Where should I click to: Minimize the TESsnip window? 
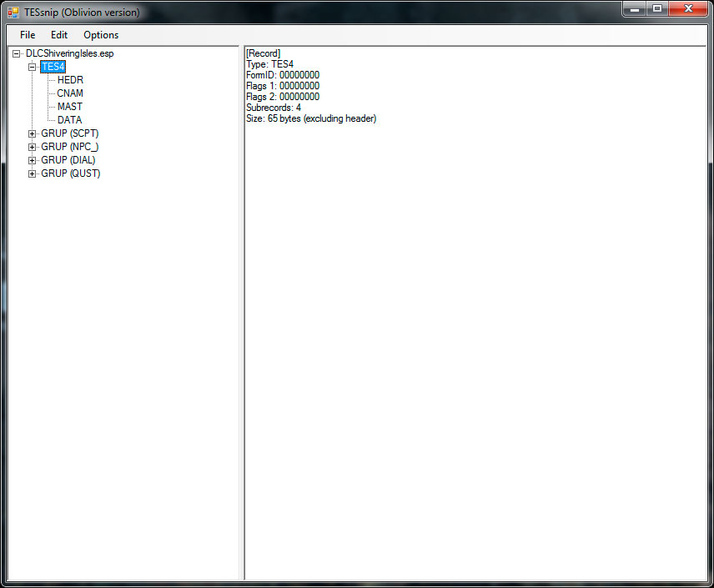pyautogui.click(x=636, y=9)
